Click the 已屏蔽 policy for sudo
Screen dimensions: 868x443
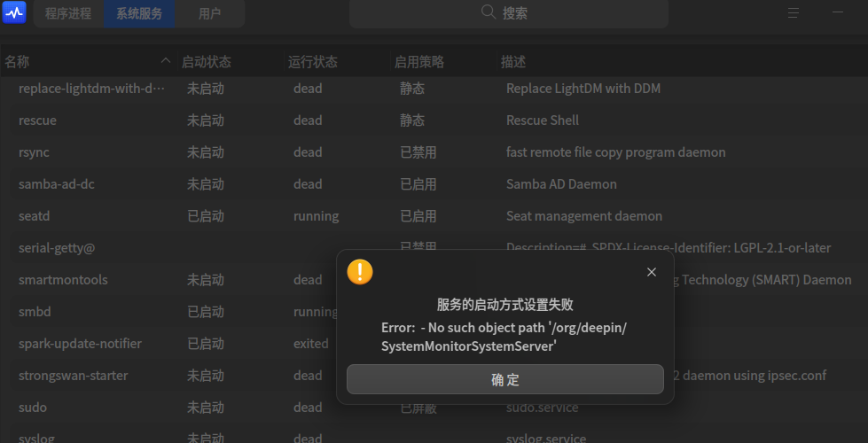418,408
